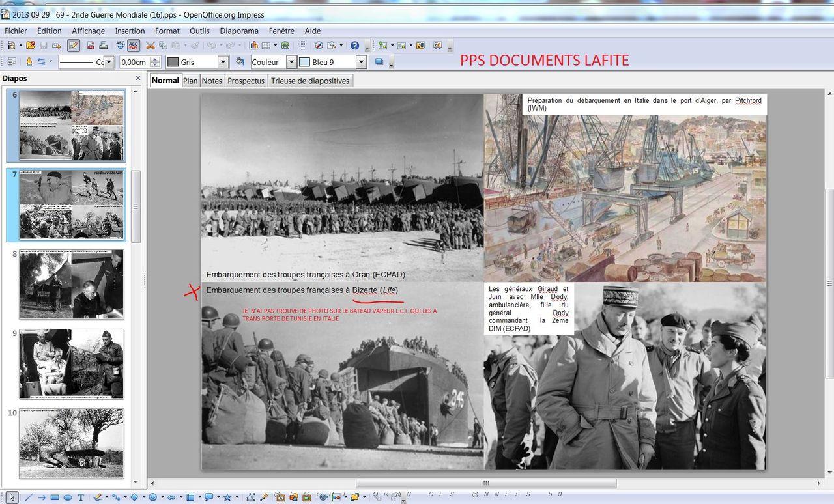834x504 pixels.
Task: Open the Notes view tab
Action: (x=212, y=81)
